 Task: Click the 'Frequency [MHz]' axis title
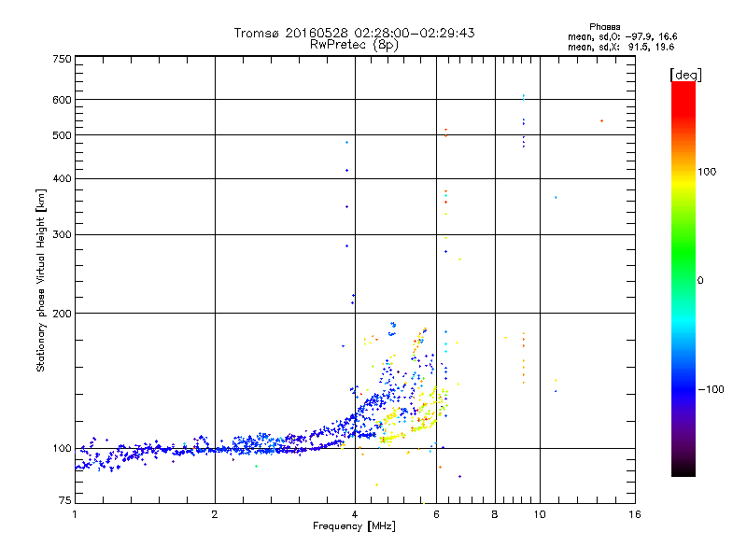coord(354,526)
